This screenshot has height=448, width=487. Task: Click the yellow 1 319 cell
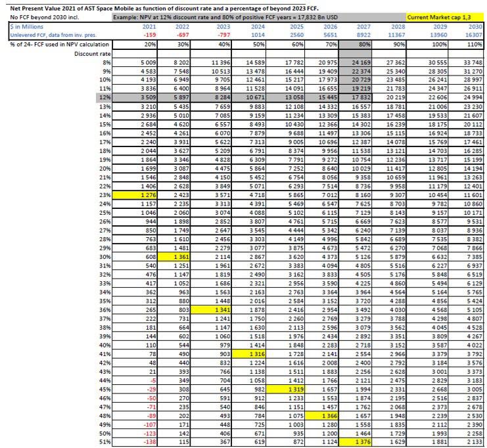(285, 390)
